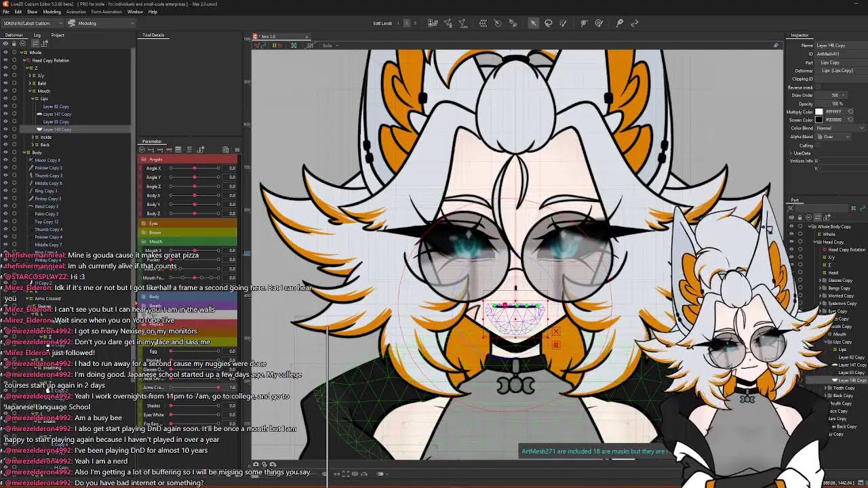Toggle visibility of Head Copy Rotation

coord(5,60)
